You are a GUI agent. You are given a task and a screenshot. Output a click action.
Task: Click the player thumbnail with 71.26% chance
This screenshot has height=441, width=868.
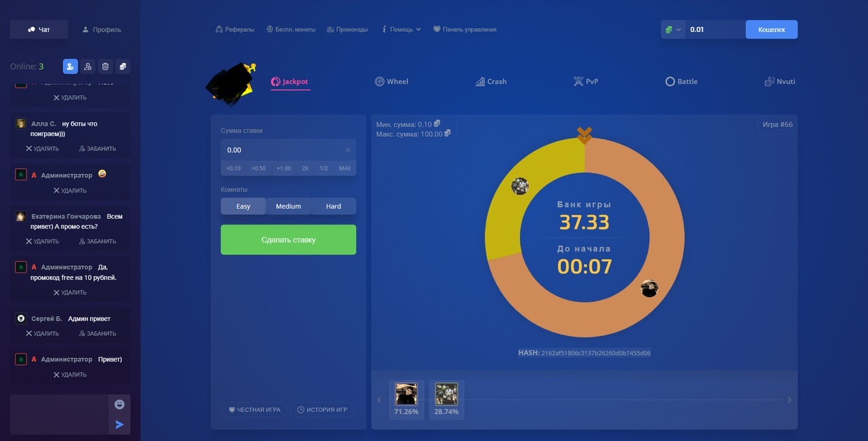[406, 394]
